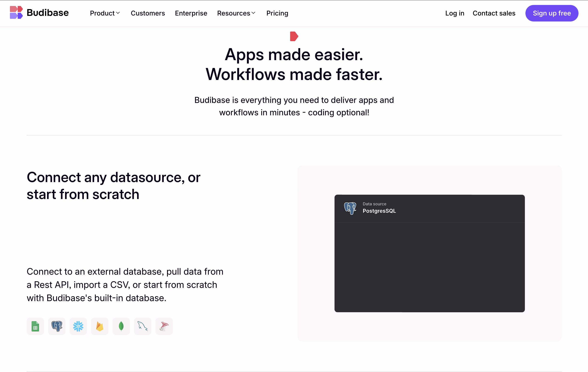This screenshot has width=588, height=372.
Task: Select the MySQL dolphin icon
Action: [143, 326]
